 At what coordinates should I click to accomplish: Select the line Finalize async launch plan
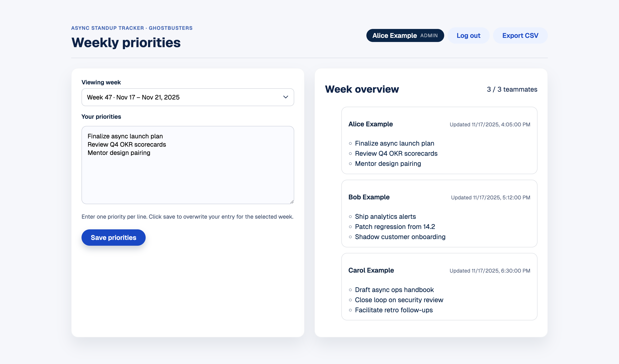[125, 136]
